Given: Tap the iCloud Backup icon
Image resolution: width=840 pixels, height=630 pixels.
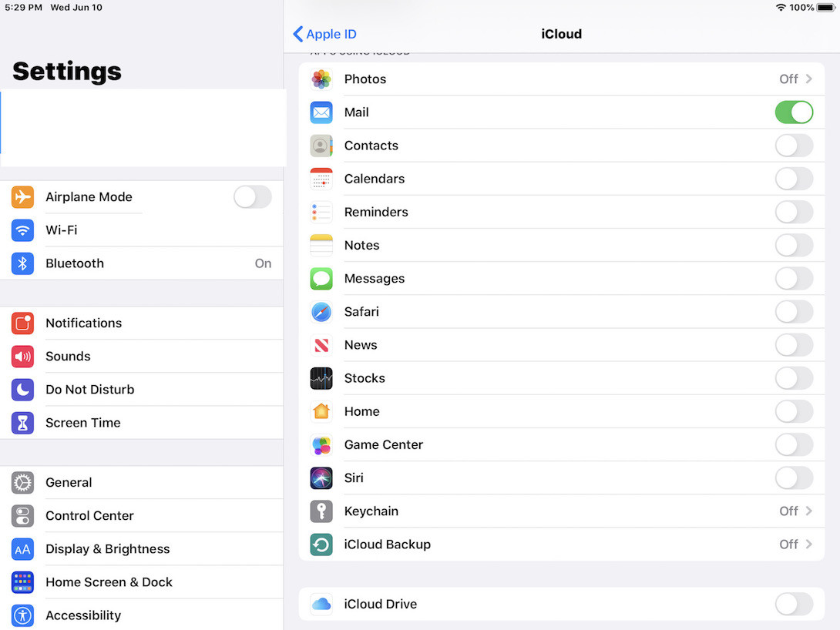Looking at the screenshot, I should tap(321, 545).
